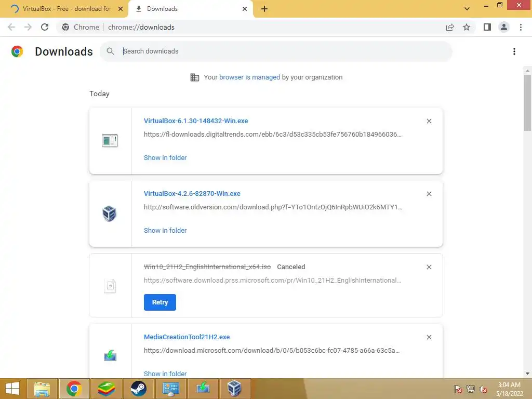The height and width of the screenshot is (399, 532).
Task: Remove VirtualBox-6.1.30 from the list
Action: [x=429, y=121]
